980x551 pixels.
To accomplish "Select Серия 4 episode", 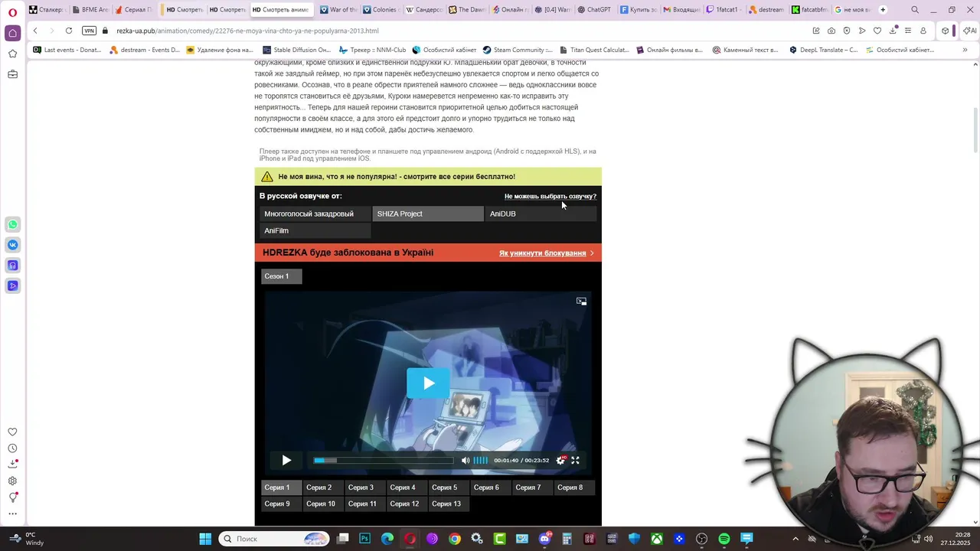I will pyautogui.click(x=407, y=487).
